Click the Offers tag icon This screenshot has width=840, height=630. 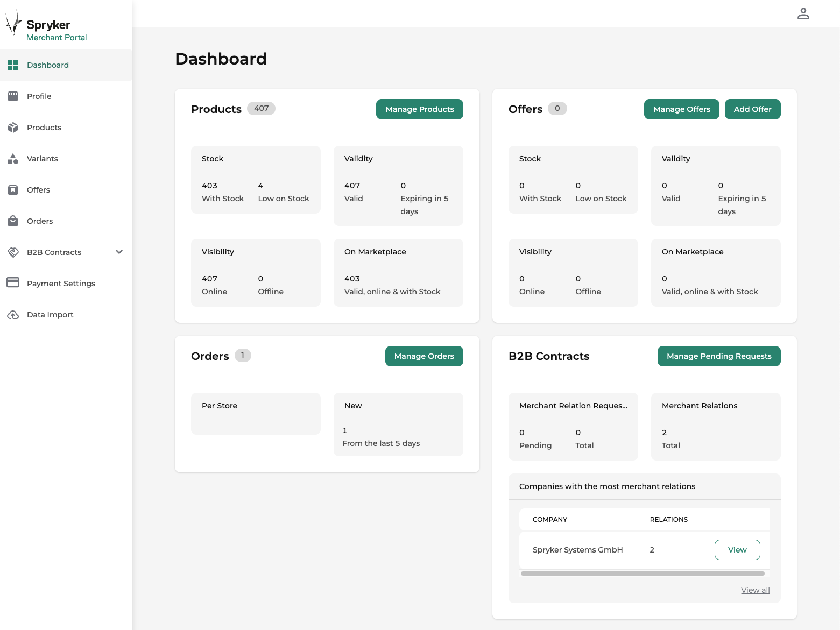(13, 189)
